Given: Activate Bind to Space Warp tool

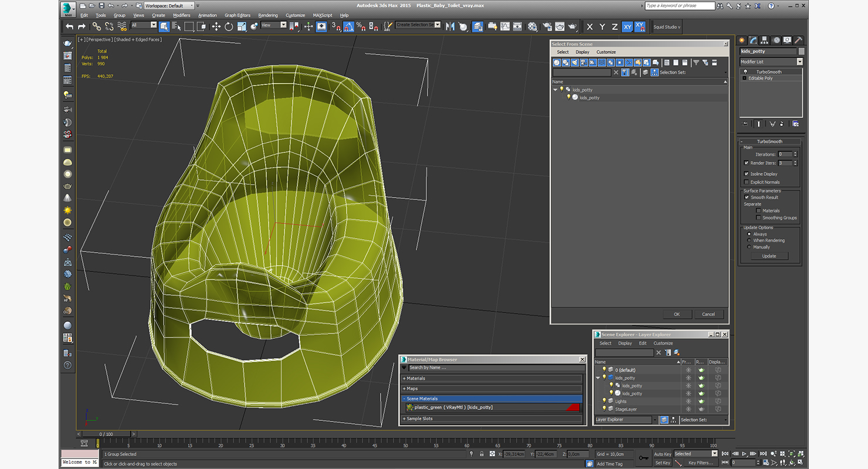Looking at the screenshot, I should [x=122, y=26].
